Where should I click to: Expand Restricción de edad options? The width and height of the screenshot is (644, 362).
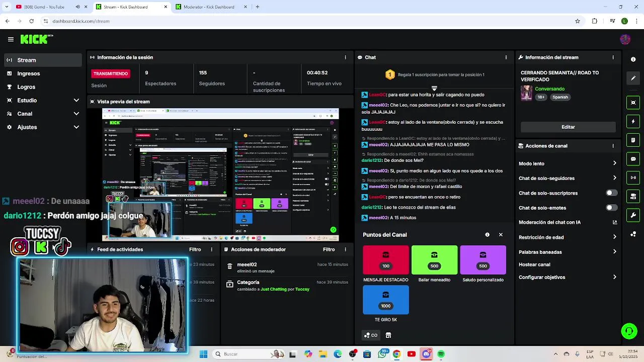[614, 237]
